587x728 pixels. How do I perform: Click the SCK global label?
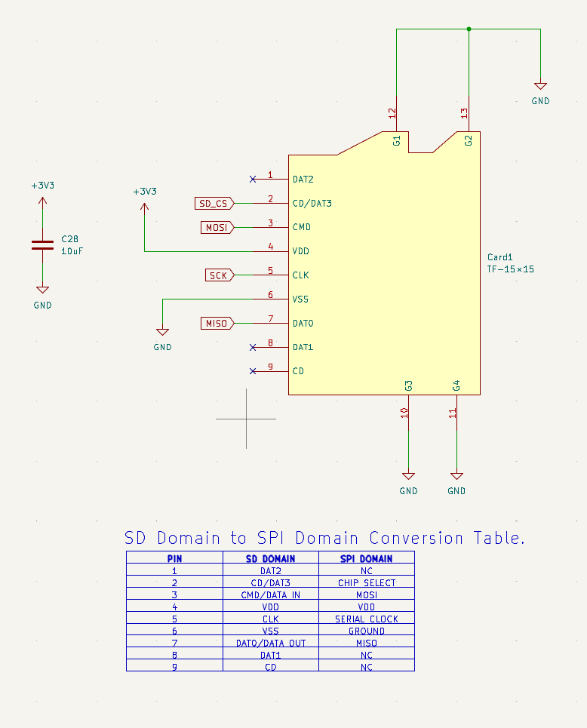(219, 275)
